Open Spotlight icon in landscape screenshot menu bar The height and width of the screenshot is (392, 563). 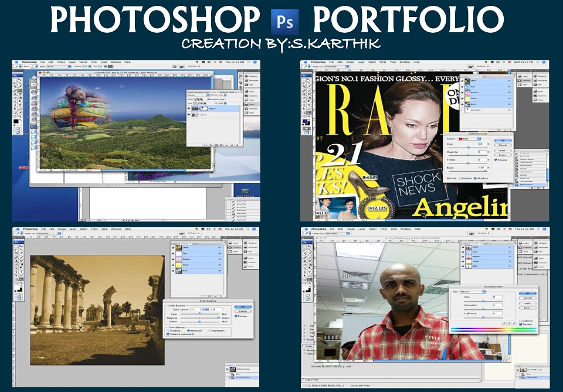coord(255,62)
